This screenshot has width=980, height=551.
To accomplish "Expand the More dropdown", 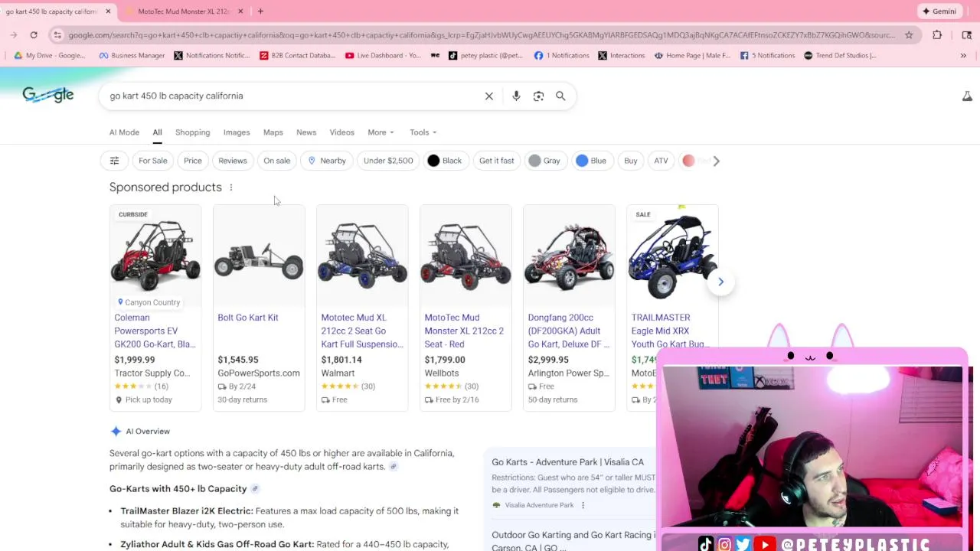I will click(381, 132).
